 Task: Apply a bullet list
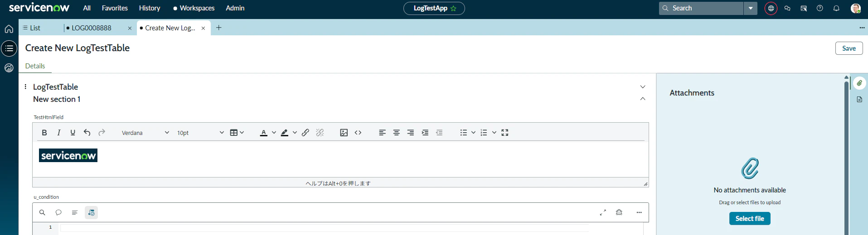point(463,133)
